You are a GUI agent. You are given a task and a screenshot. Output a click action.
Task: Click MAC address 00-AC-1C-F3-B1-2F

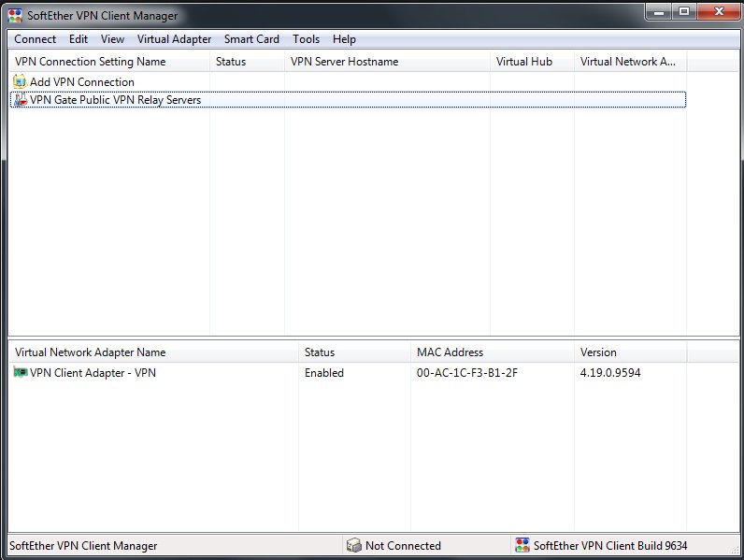coord(467,373)
